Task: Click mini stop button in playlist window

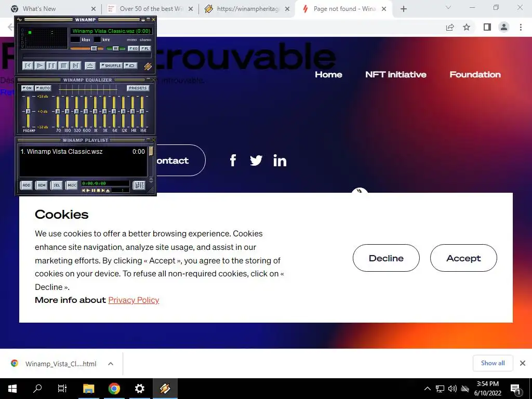Action: point(98,191)
